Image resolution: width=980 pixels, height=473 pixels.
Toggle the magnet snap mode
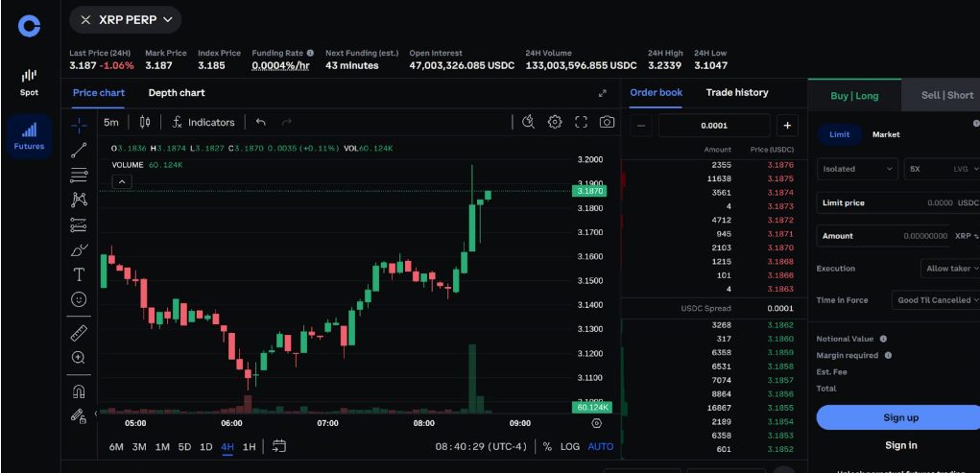click(79, 391)
